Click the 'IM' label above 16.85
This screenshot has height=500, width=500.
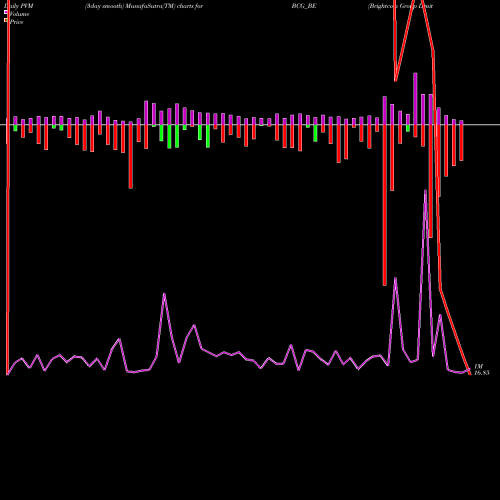click(x=478, y=366)
